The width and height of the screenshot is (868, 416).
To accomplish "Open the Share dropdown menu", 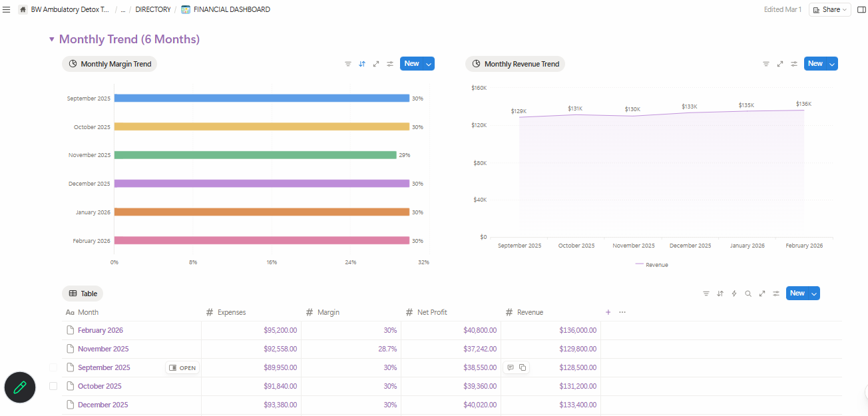I will click(x=829, y=10).
